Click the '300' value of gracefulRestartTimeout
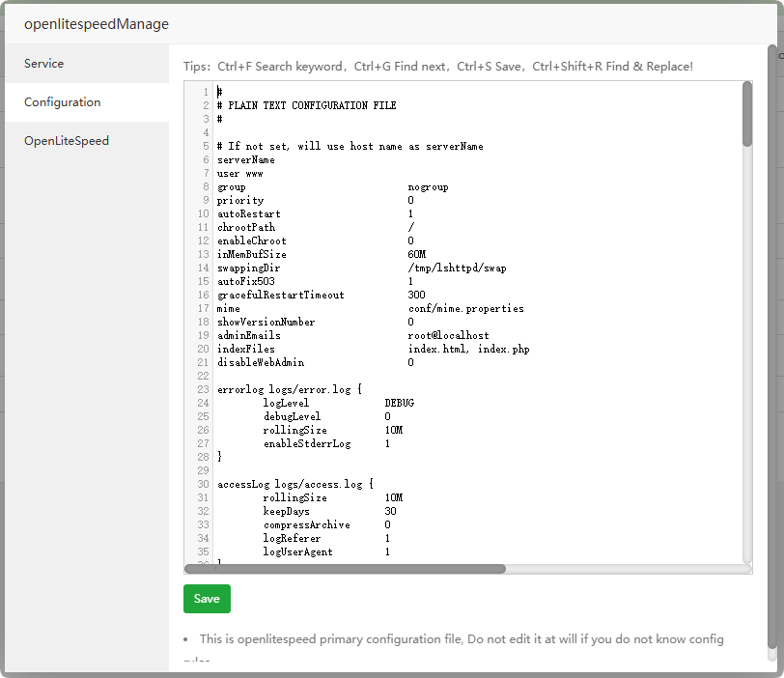 (416, 295)
